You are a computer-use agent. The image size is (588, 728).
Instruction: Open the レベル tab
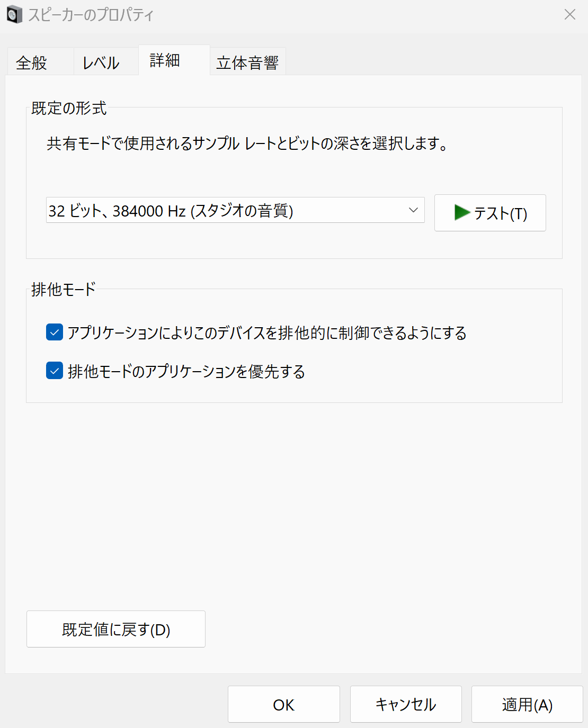(x=100, y=61)
